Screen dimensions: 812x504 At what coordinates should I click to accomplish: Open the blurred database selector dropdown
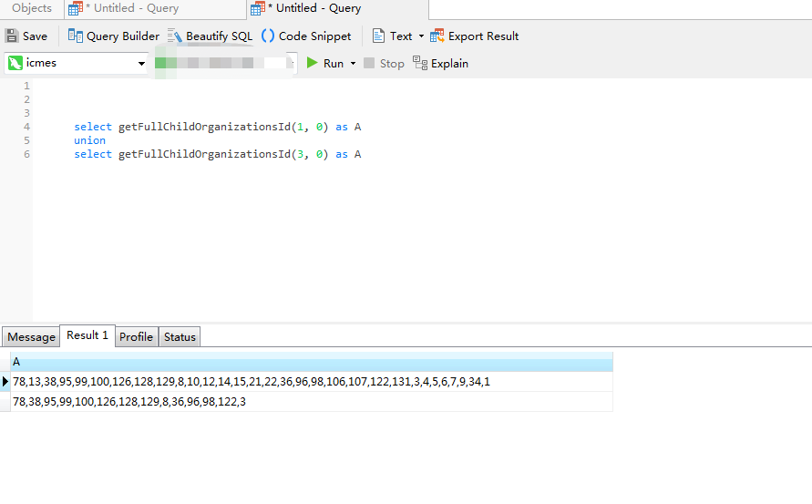224,63
